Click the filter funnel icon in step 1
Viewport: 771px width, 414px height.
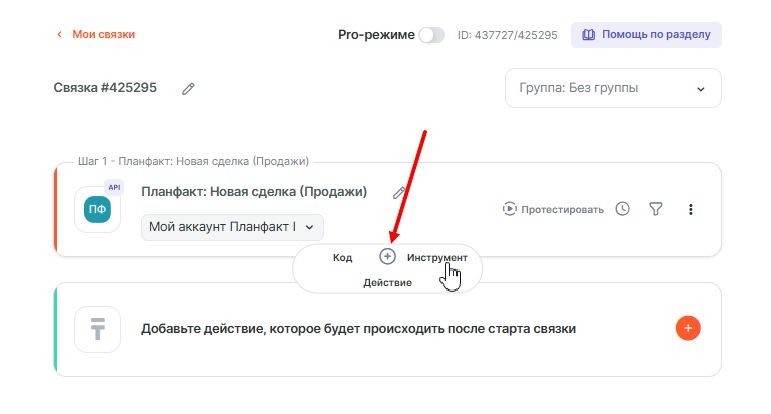656,209
